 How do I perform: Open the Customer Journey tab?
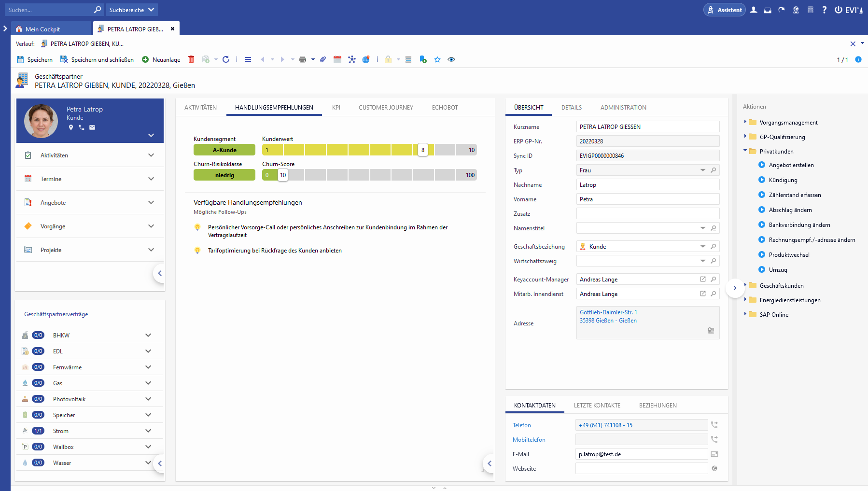point(386,107)
